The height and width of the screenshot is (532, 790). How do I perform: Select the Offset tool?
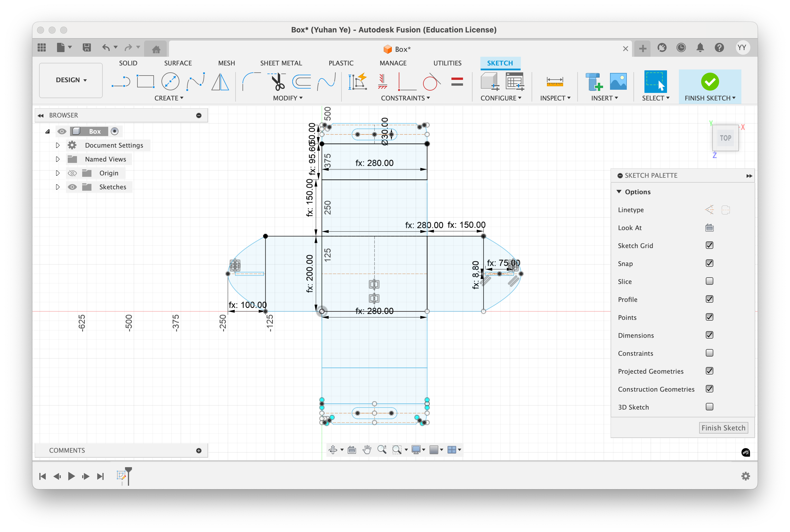pos(302,82)
